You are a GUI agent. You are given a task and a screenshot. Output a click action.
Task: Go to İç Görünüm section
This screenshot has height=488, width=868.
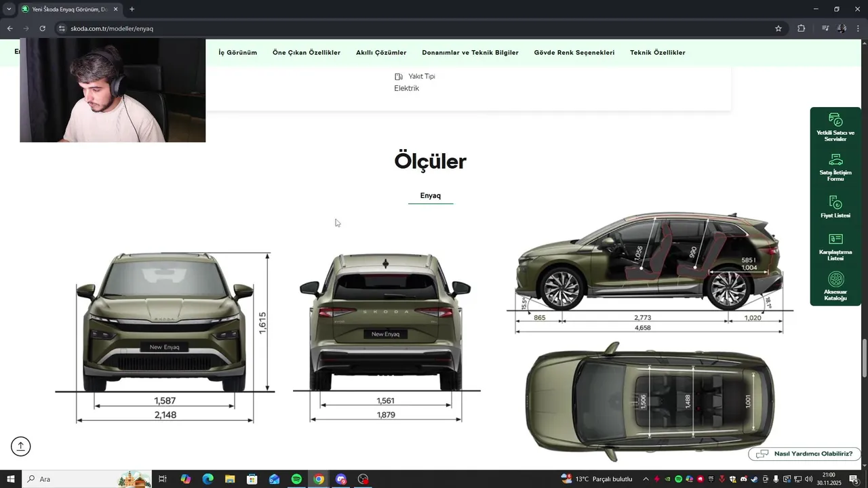coord(237,53)
